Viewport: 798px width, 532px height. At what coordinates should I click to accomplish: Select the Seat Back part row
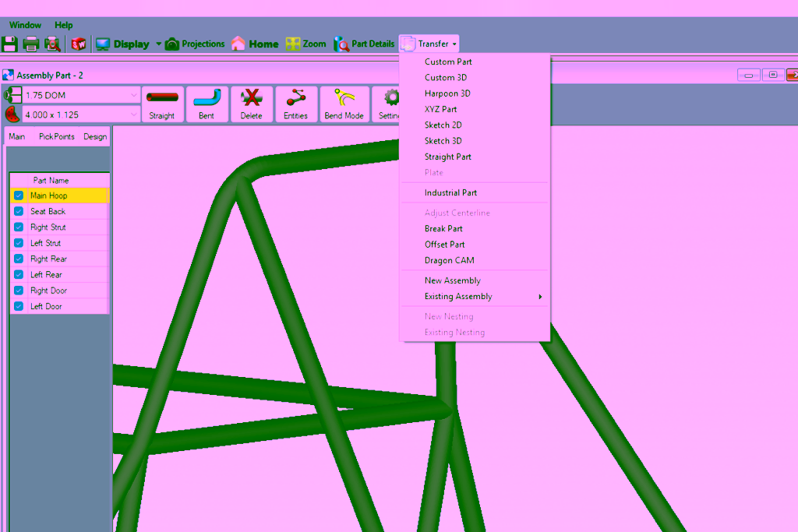point(59,211)
